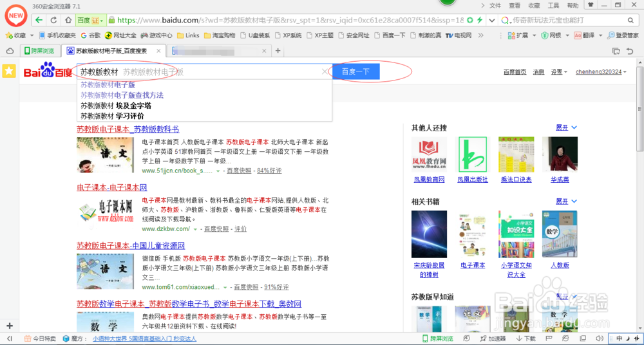
Task: Open the 工具 menu
Action: [x=553, y=5]
